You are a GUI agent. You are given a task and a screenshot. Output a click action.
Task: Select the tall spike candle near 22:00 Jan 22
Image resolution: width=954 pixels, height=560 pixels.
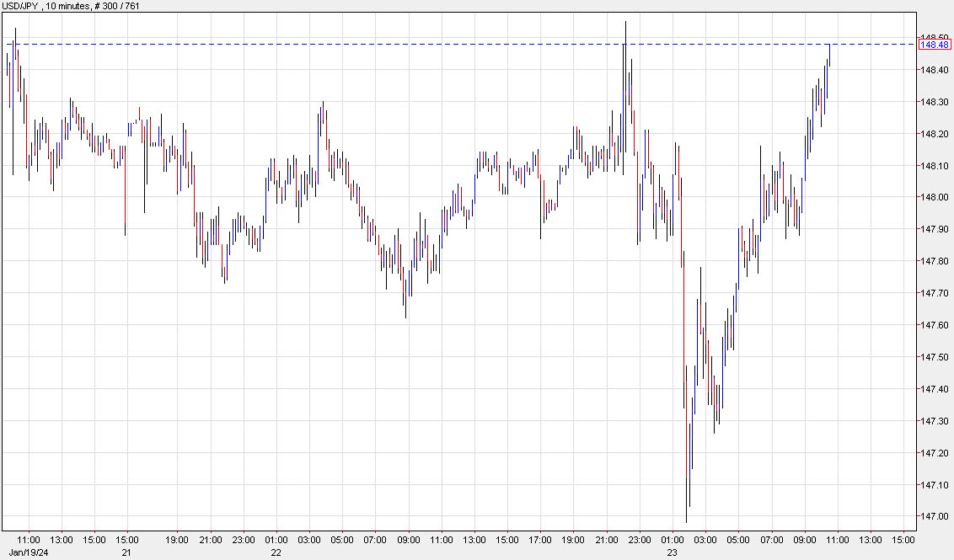pyautogui.click(x=625, y=59)
